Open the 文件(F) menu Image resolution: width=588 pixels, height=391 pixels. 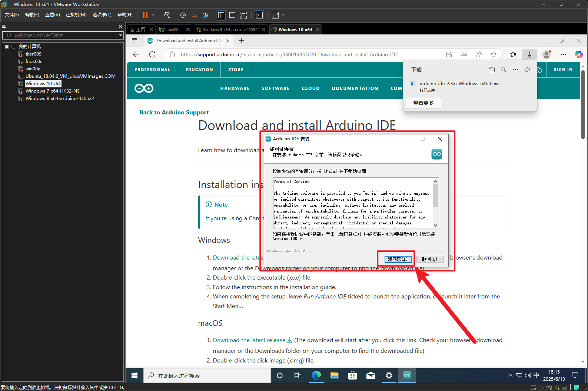coord(12,15)
